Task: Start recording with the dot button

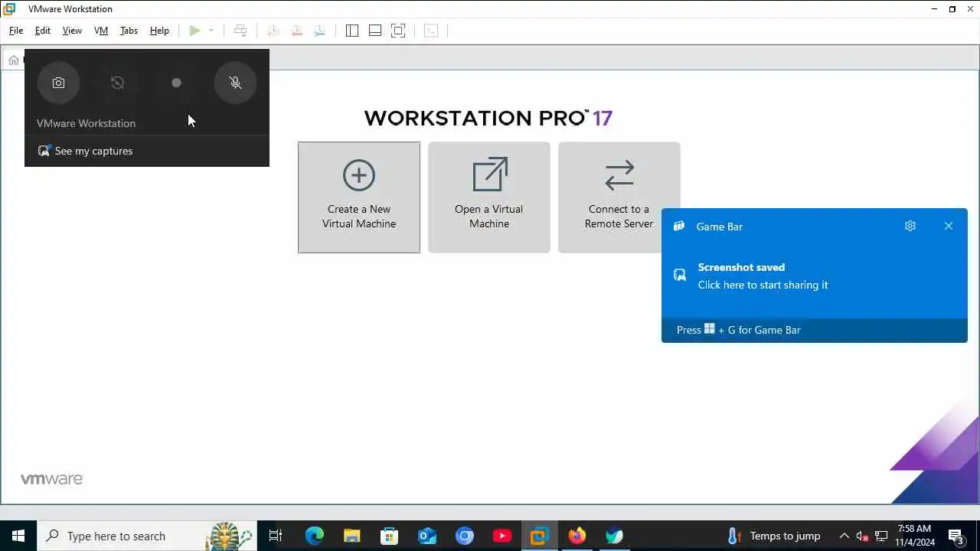Action: [x=176, y=83]
